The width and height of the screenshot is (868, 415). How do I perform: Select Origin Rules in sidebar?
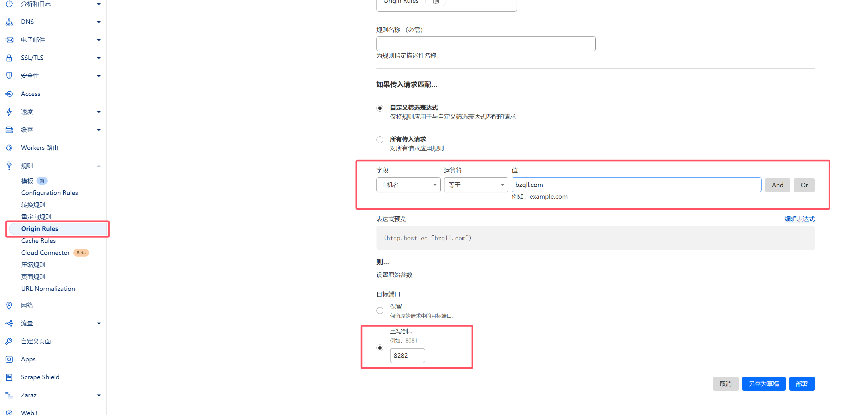click(x=58, y=229)
